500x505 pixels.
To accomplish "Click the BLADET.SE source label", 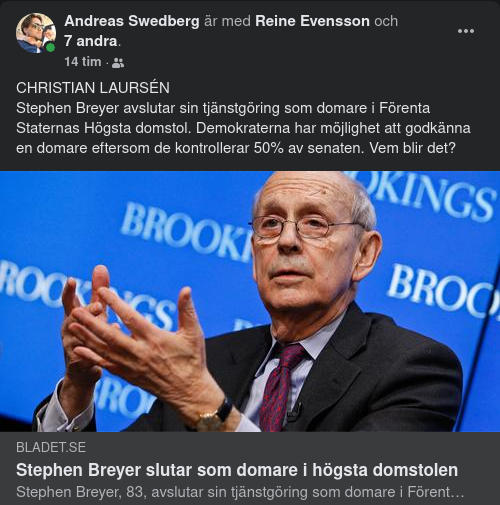I will (x=51, y=447).
